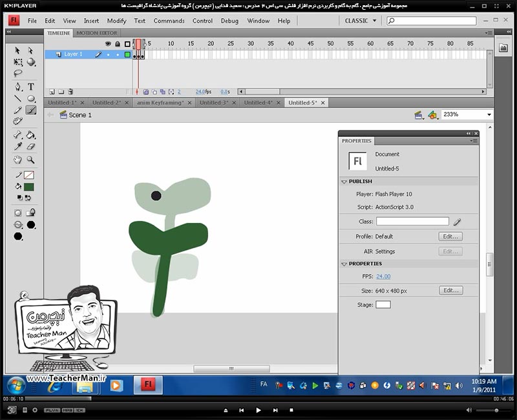
Task: Select the Zoom magnifier tool
Action: (x=30, y=160)
